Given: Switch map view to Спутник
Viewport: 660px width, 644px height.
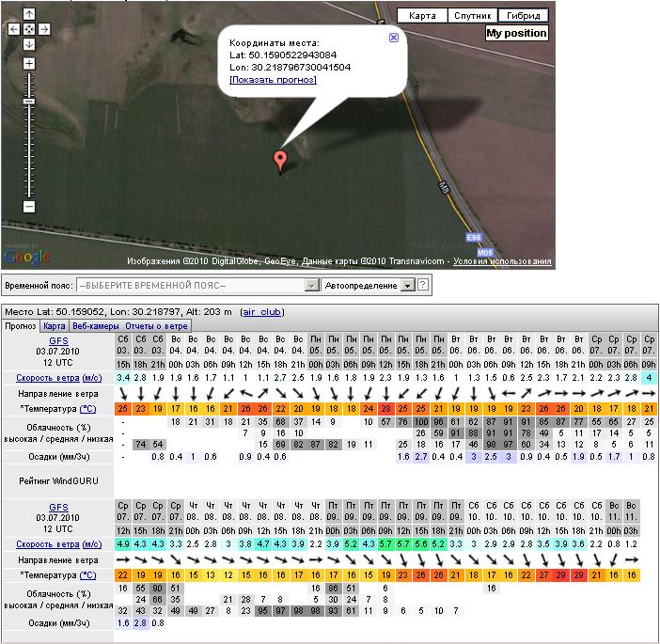Looking at the screenshot, I should (x=471, y=16).
